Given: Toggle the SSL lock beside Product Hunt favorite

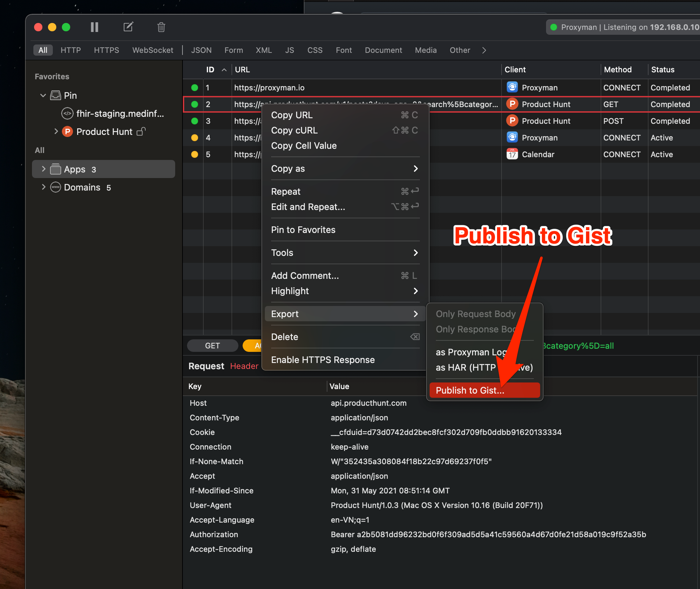Looking at the screenshot, I should click(141, 132).
